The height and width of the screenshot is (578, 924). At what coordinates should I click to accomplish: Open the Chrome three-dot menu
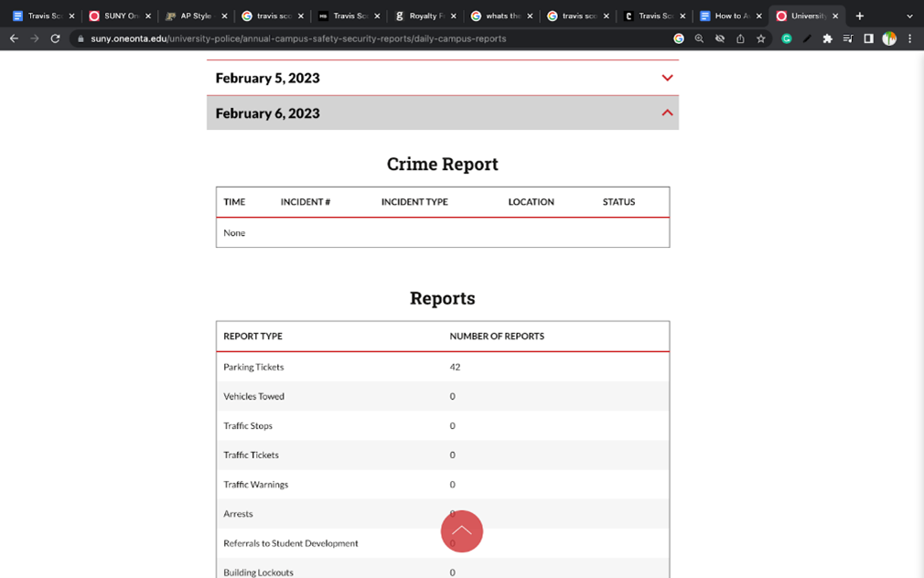[x=910, y=39]
